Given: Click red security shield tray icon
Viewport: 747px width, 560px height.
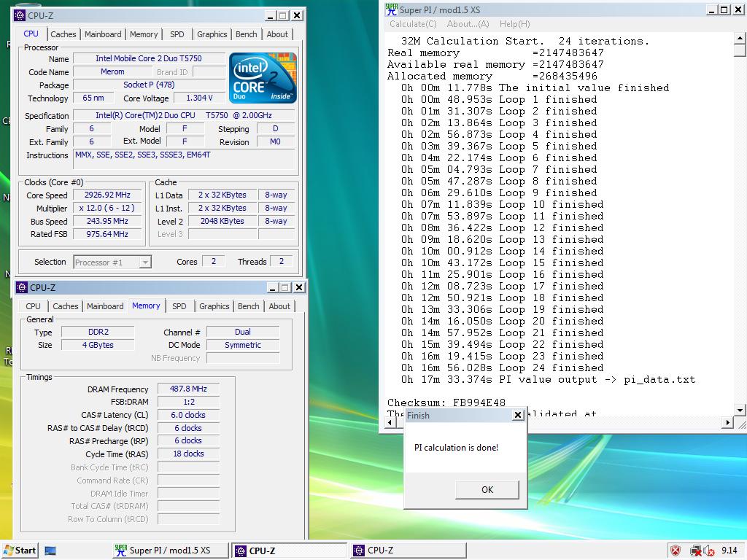Looking at the screenshot, I should [675, 551].
